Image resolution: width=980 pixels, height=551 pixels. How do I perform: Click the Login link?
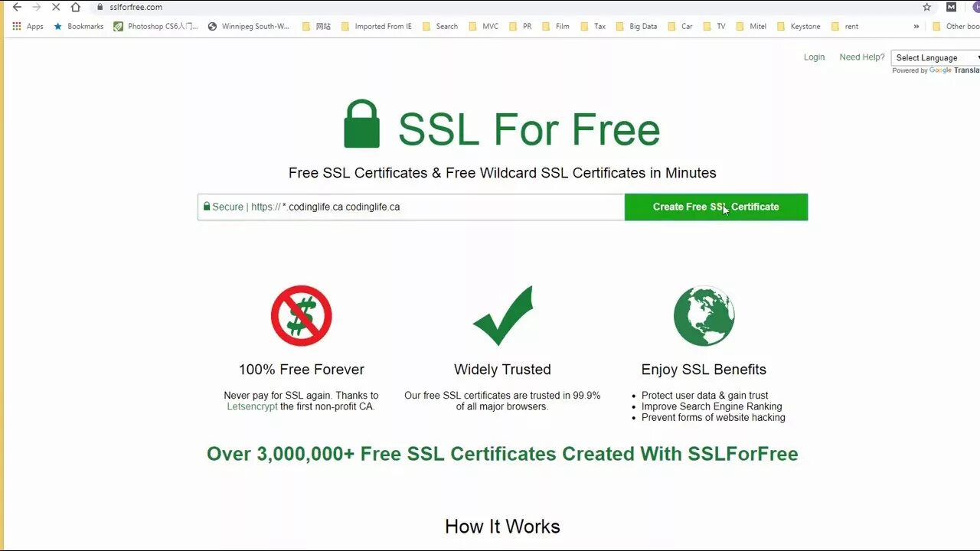point(814,57)
